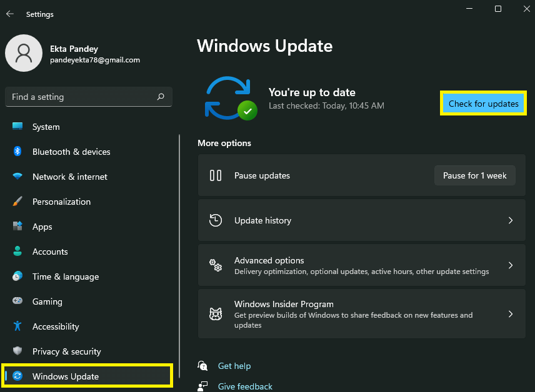The width and height of the screenshot is (535, 392).
Task: Click the Give feedback link
Action: (x=244, y=386)
